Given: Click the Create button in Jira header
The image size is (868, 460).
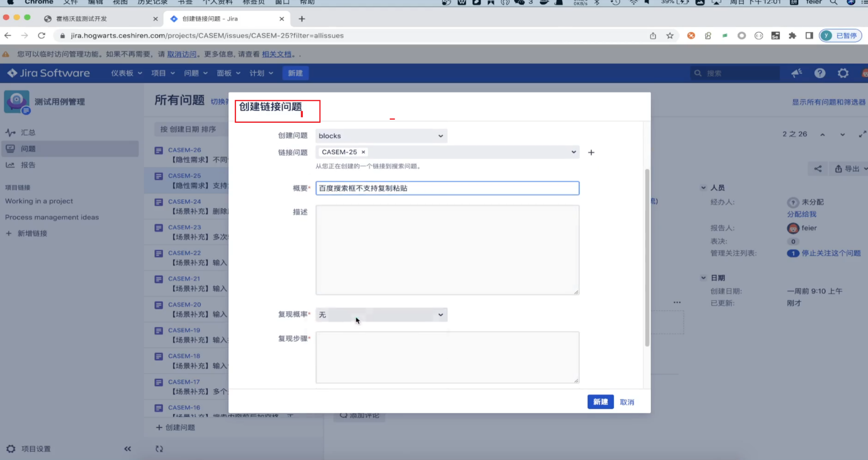Looking at the screenshot, I should pos(295,73).
